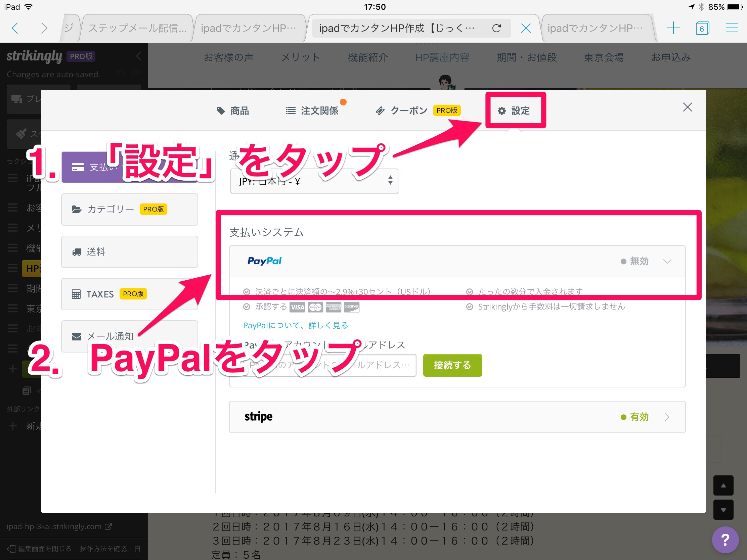Click the メール通知 envelope icon
747x560 pixels.
click(77, 336)
